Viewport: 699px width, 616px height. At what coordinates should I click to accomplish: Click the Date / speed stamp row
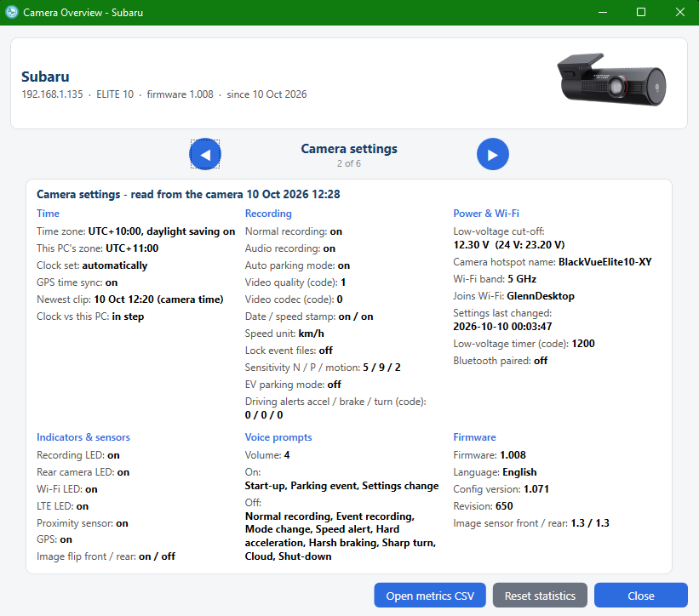pos(309,317)
